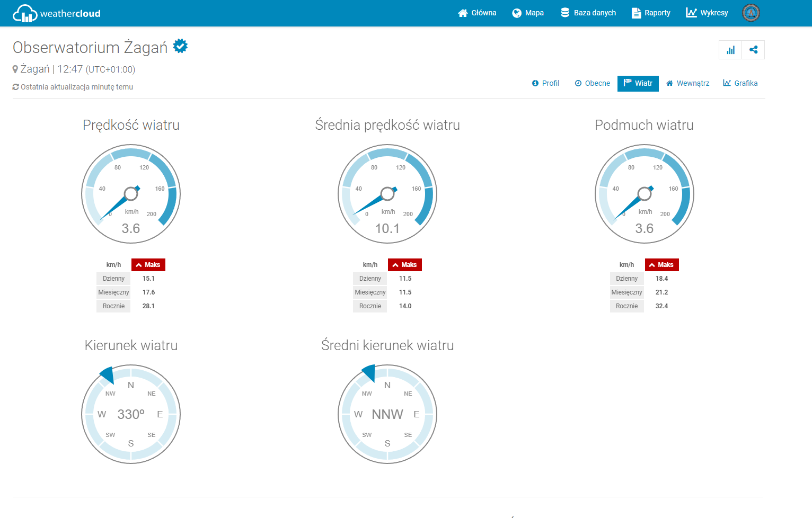Toggle Maks under Średnia prędkość wiatru
812x518 pixels.
click(405, 265)
